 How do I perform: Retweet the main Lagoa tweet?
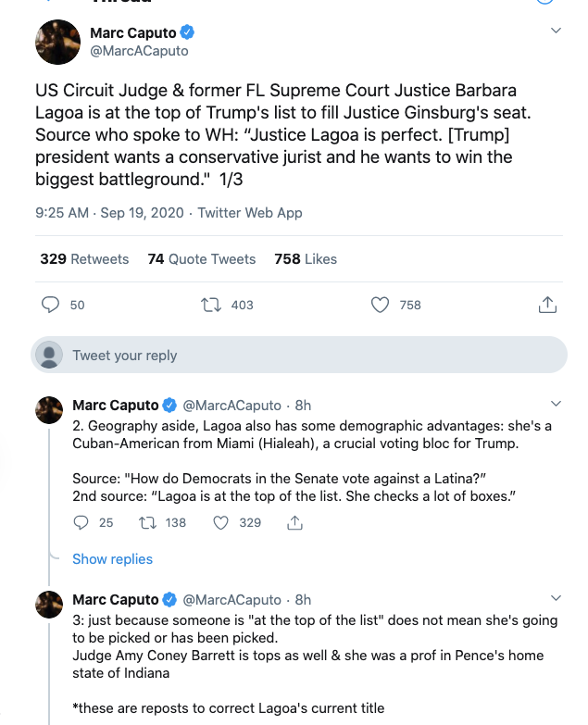pyautogui.click(x=211, y=305)
